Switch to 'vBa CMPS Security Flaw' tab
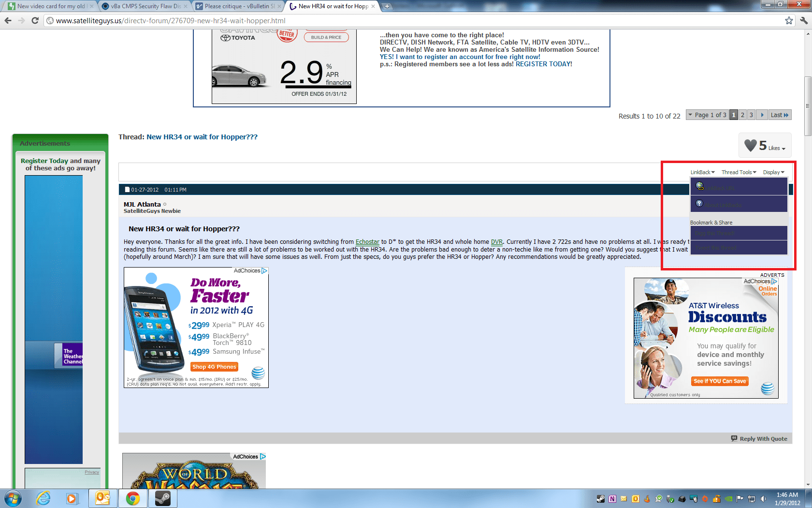 (x=145, y=6)
